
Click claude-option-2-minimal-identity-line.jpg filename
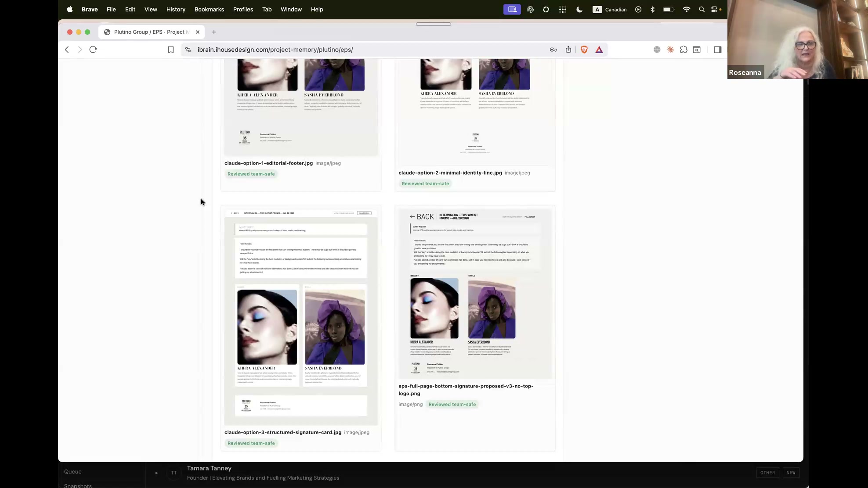pos(450,173)
